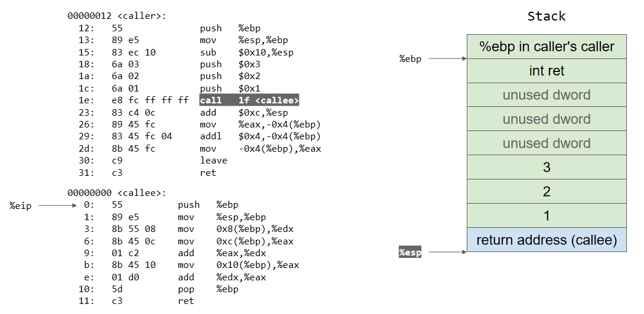This screenshot has width=644, height=314.
Task: Click the "%eip" pointer label
Action: [x=20, y=205]
